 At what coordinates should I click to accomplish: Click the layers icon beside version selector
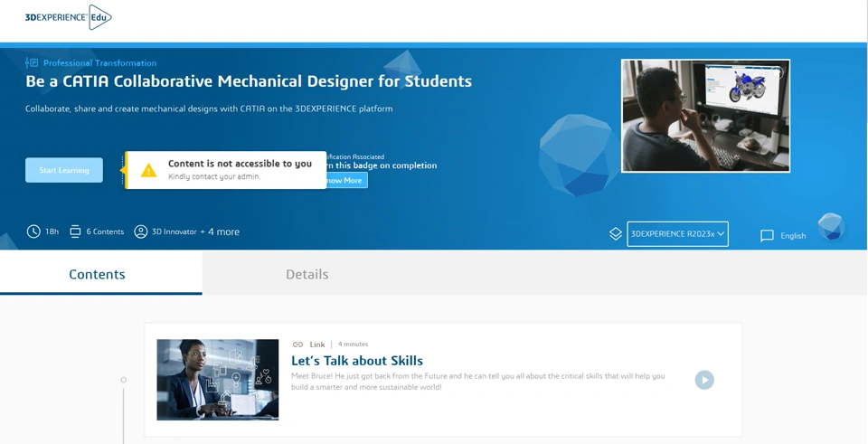pyautogui.click(x=616, y=234)
